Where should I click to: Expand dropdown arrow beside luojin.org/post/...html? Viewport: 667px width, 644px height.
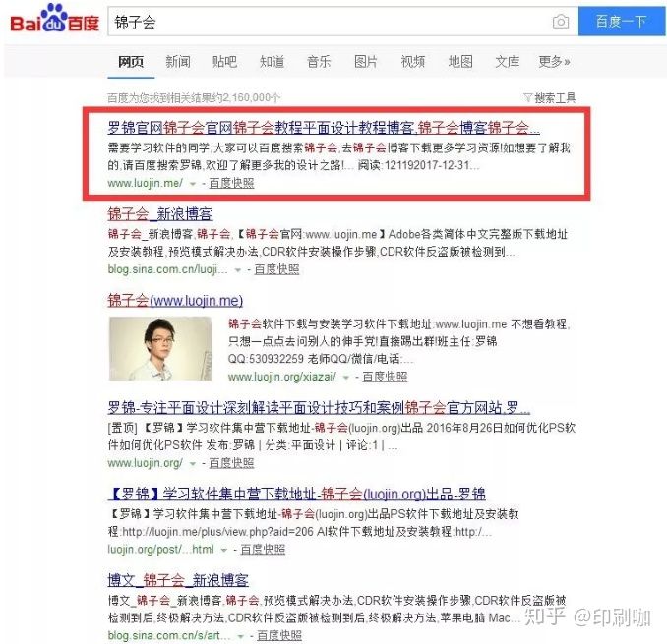224,550
